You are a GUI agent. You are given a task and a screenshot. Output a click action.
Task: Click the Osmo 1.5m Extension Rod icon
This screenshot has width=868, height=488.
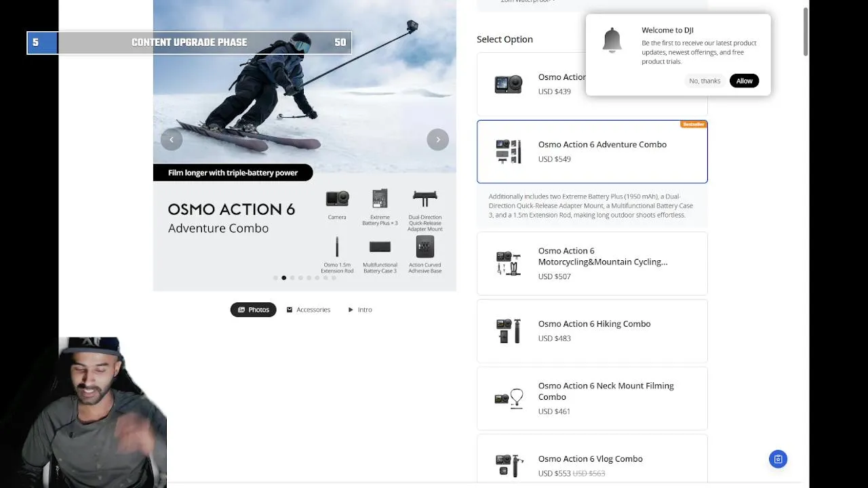[337, 247]
